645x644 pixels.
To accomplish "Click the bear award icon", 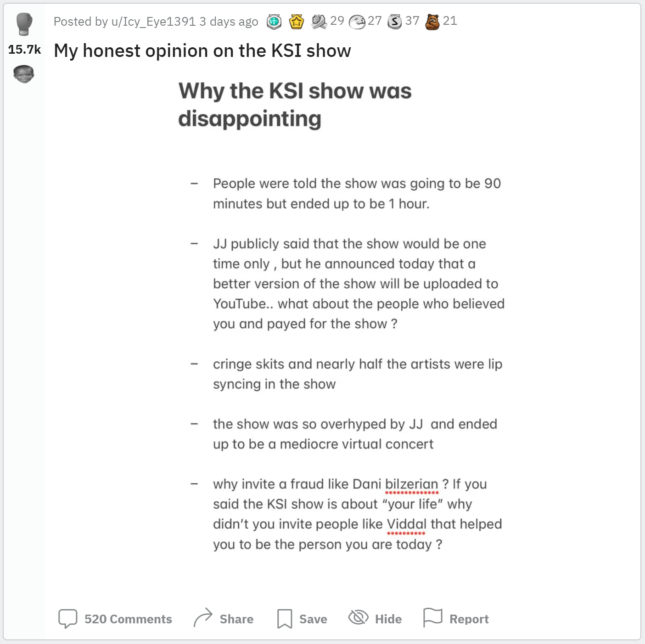I will click(432, 22).
